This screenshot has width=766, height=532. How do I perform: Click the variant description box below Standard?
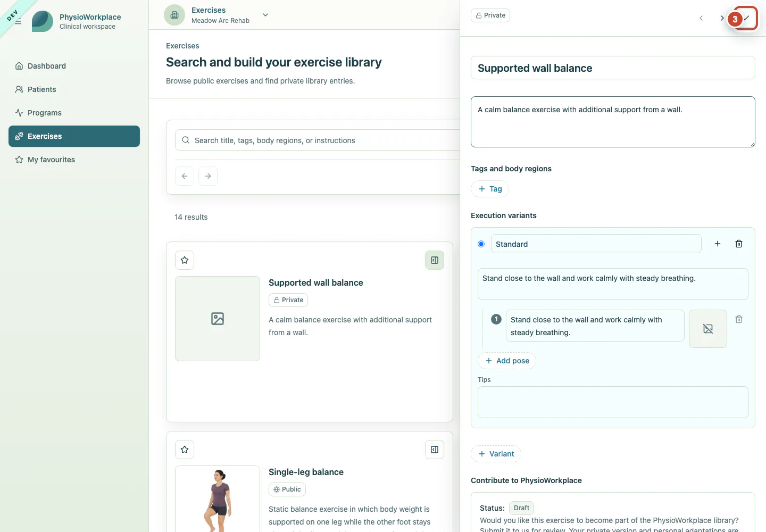click(613, 284)
